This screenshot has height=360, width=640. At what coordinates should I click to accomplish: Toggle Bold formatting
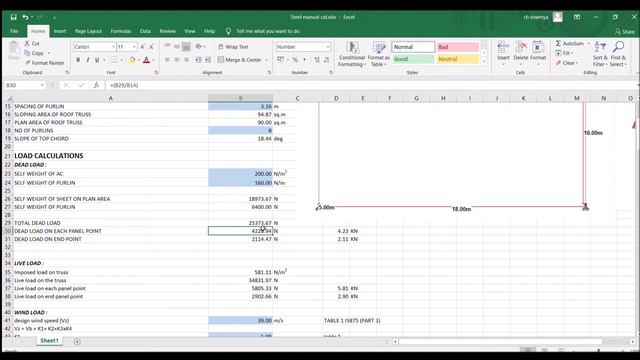[x=78, y=60]
